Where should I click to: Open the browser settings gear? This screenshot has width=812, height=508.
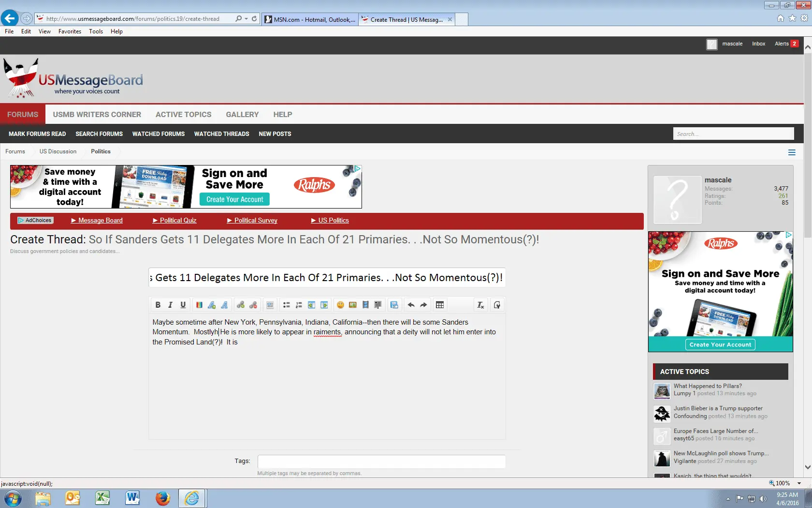(x=804, y=18)
